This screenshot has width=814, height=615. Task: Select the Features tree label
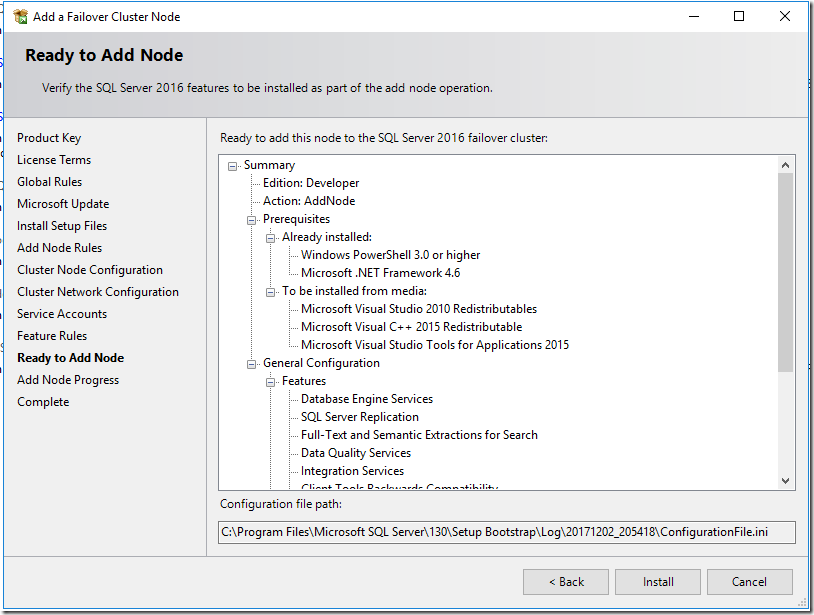click(304, 381)
